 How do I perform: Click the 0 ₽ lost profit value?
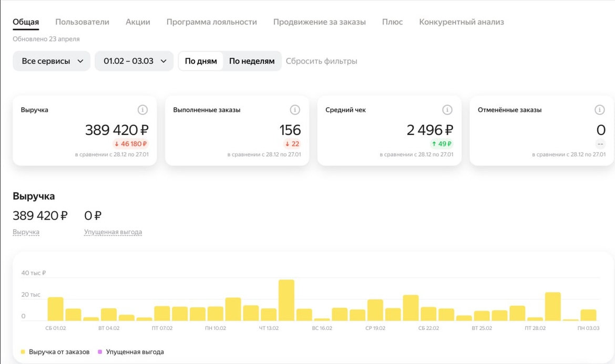click(93, 215)
